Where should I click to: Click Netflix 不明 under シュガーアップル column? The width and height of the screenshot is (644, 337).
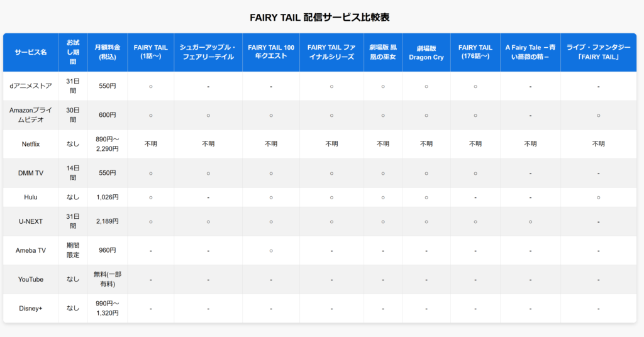208,144
